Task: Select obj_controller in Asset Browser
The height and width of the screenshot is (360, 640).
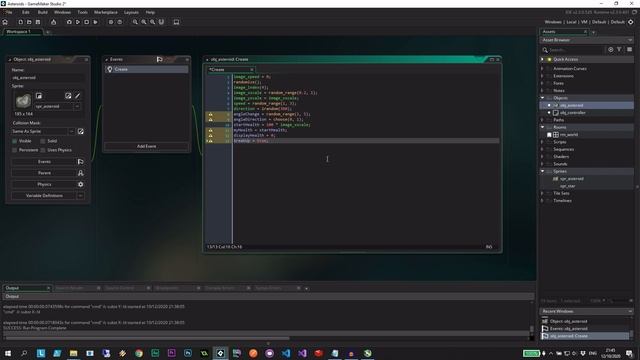Action: [x=573, y=113]
